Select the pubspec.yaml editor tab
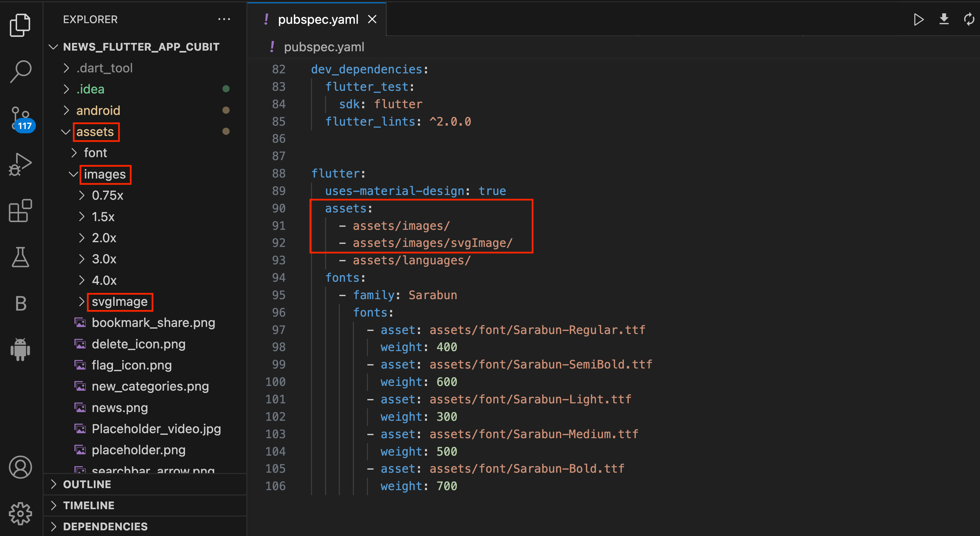 pyautogui.click(x=318, y=19)
